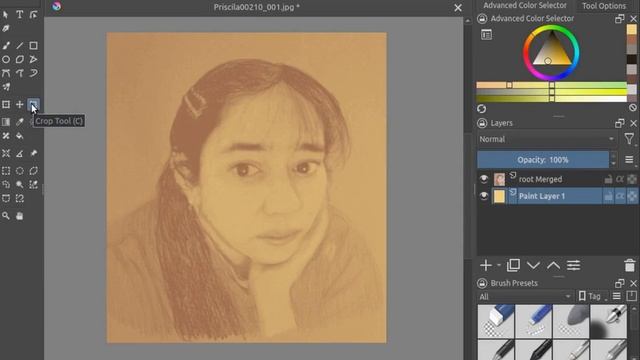Select the Bezier Curve tool
This screenshot has height=360, width=640.
point(6,73)
